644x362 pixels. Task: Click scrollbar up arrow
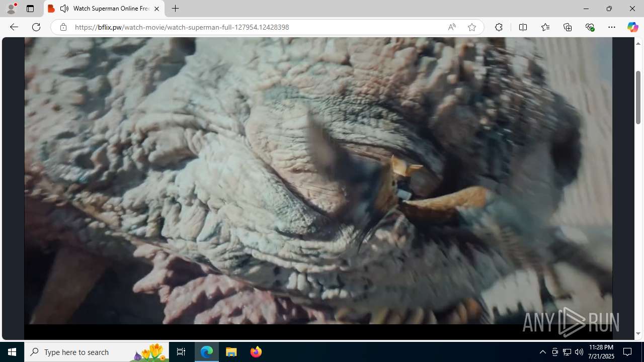click(x=638, y=44)
